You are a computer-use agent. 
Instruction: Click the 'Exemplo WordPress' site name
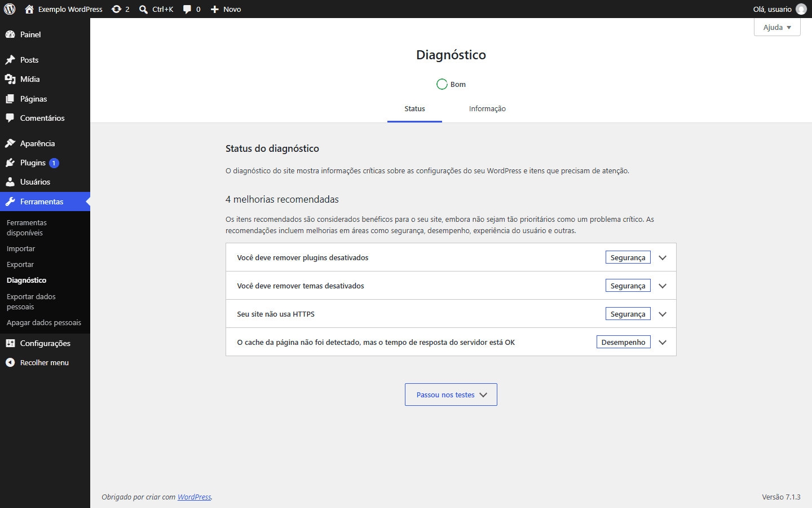coord(70,9)
